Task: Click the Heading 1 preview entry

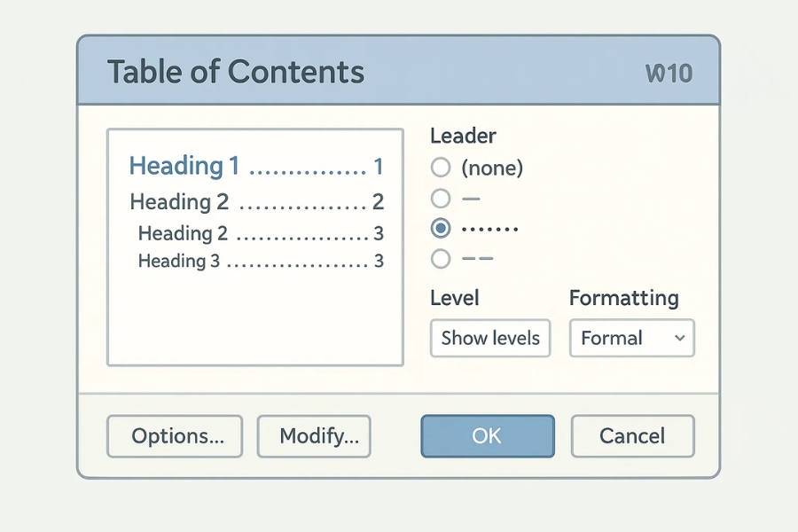Action: point(184,166)
